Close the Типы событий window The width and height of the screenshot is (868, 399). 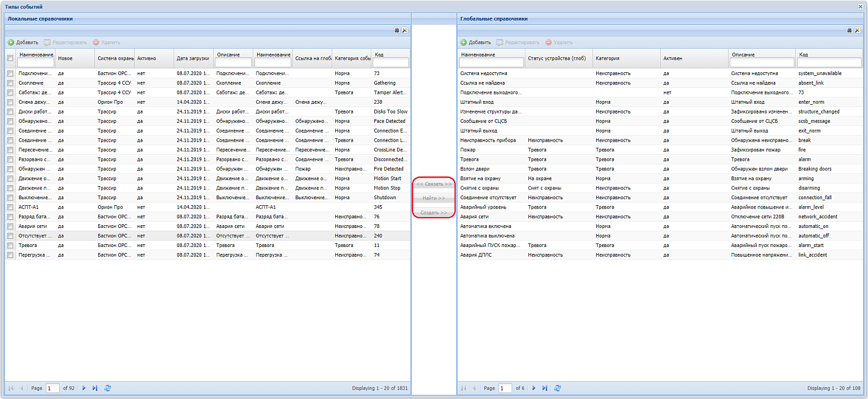(x=860, y=7)
